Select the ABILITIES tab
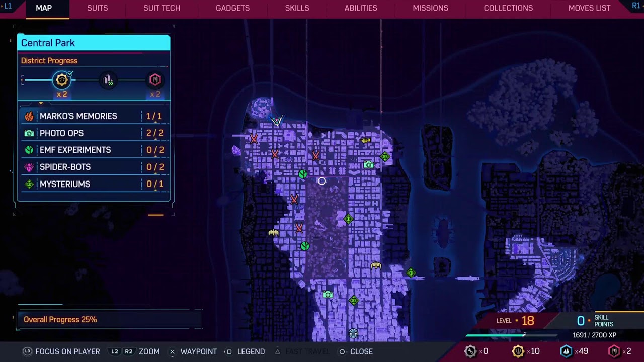The image size is (644, 362). 361,8
